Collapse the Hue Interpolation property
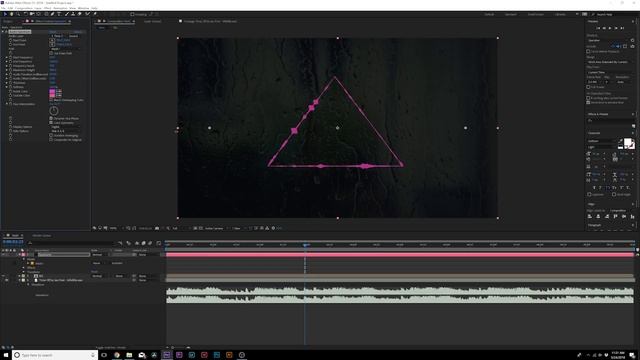Viewport: 640px width, 360px height. pos(7,104)
